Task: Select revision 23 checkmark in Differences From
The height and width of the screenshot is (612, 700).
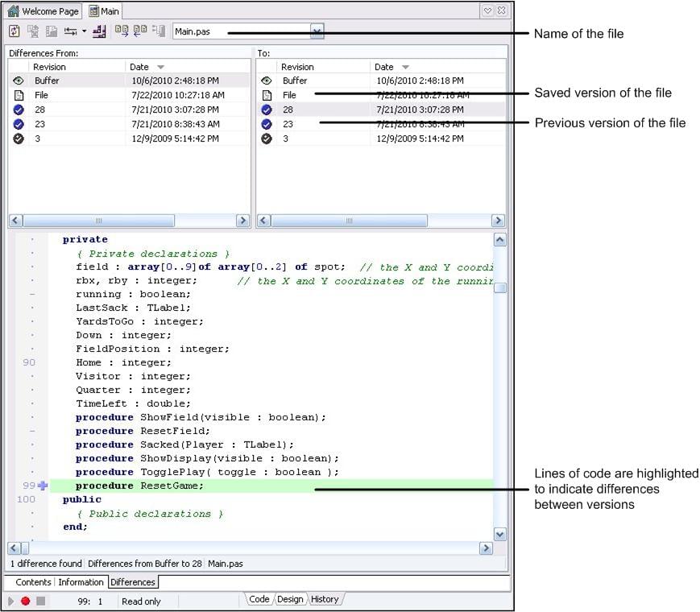Action: point(19,124)
